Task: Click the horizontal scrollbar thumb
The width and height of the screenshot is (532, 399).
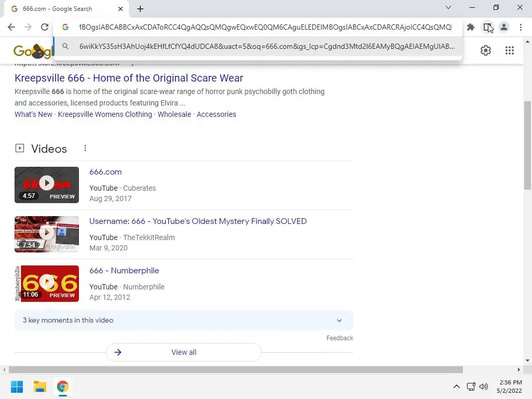Action: pyautogui.click(x=236, y=369)
